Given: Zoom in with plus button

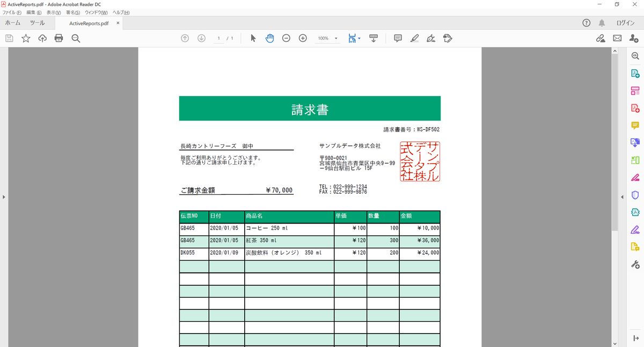Looking at the screenshot, I should (x=303, y=38).
